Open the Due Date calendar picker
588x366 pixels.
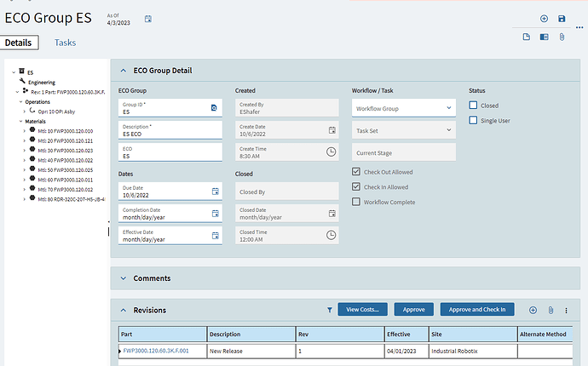coord(216,193)
